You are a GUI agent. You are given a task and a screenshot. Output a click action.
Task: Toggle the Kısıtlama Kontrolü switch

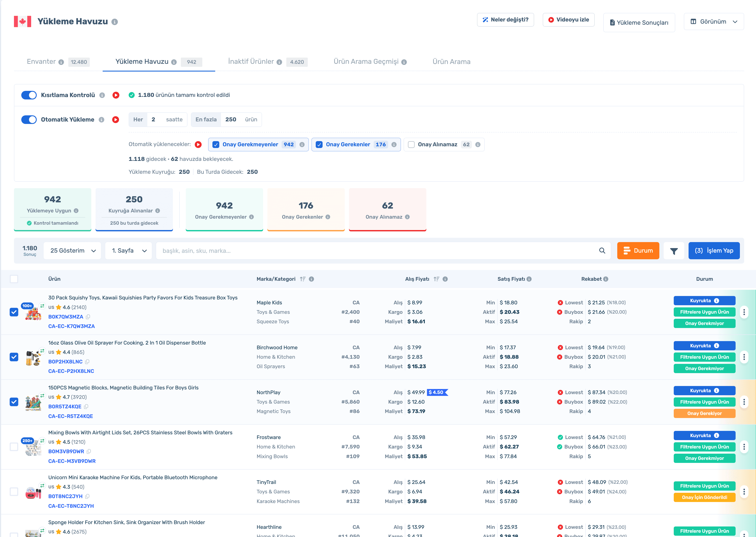click(29, 95)
